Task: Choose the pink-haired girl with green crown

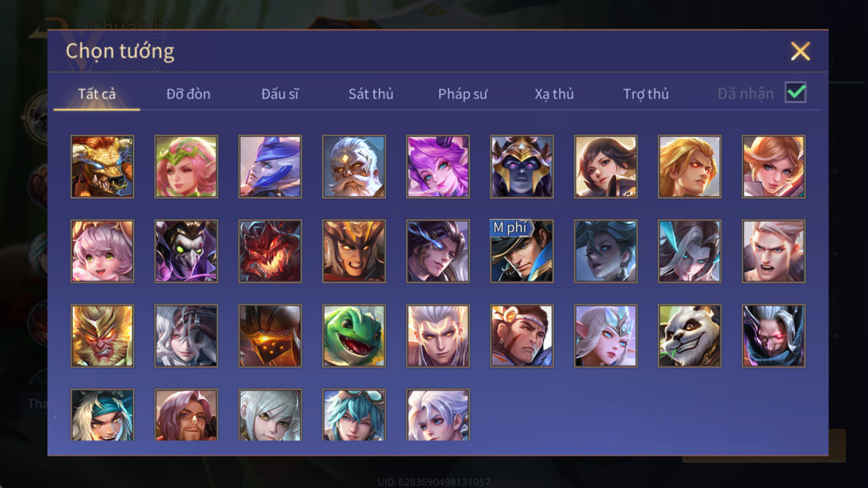Action: point(186,166)
